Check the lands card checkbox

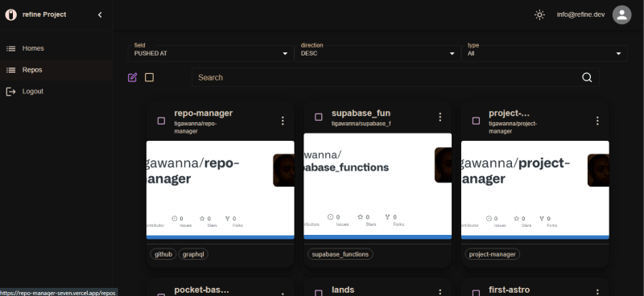pyautogui.click(x=318, y=293)
